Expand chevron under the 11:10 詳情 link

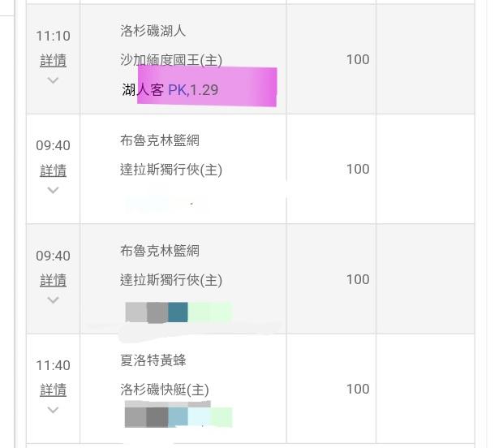[x=53, y=80]
